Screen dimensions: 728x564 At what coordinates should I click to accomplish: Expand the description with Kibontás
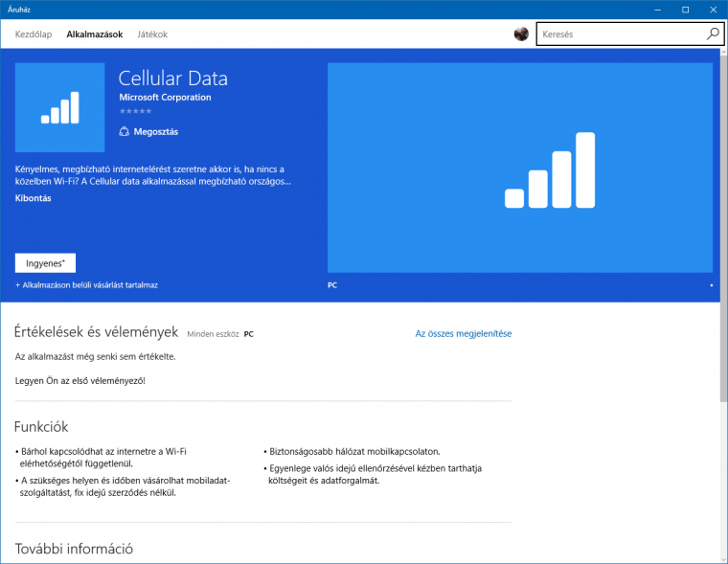click(x=33, y=198)
